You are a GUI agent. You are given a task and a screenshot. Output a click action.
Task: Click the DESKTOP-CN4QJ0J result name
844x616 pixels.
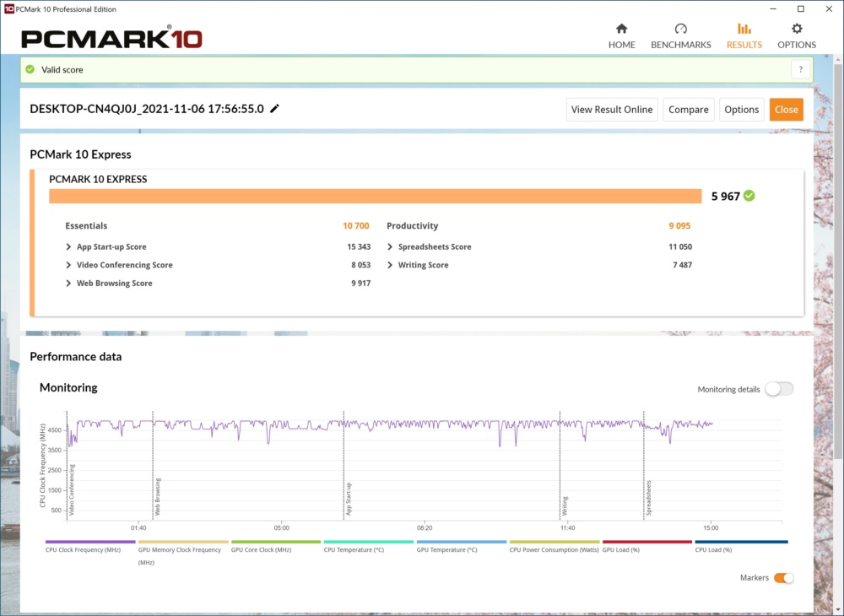(x=146, y=109)
